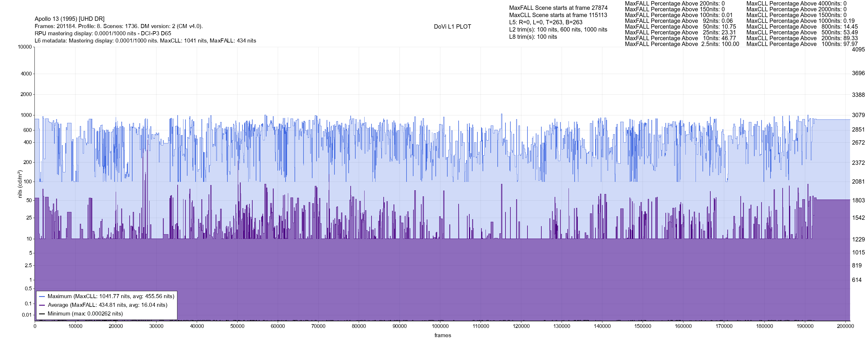Image resolution: width=868 pixels, height=347 pixels.
Task: Click 'MaxCLL Scene starts at frame 115113' text
Action: coord(558,15)
